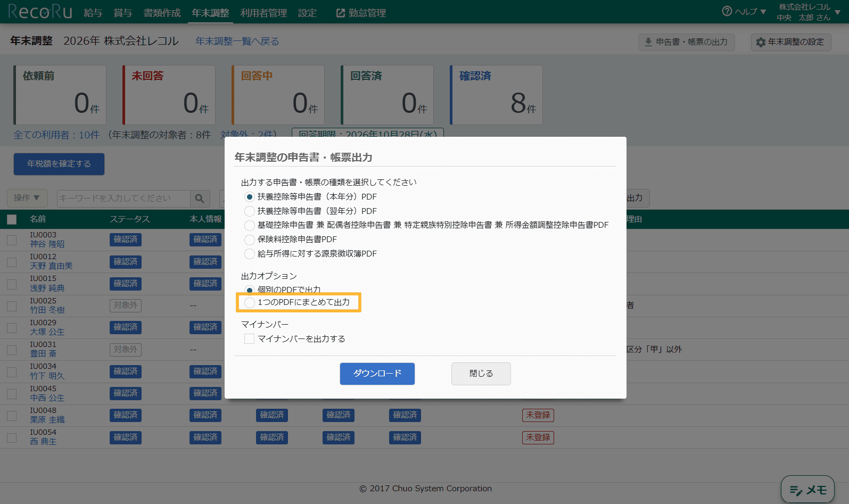
Task: Click the 対象外 status for 竹田 冬樹
Action: [x=126, y=305]
